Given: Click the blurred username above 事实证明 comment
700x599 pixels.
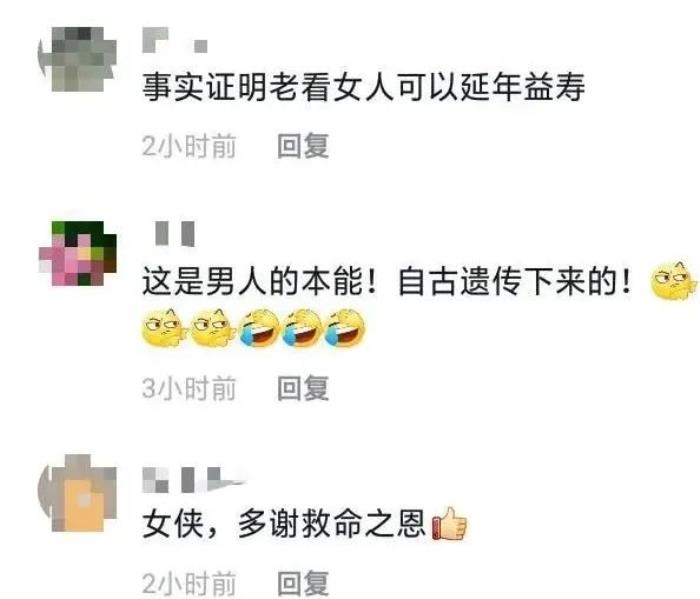Looking at the screenshot, I should click(x=175, y=40).
